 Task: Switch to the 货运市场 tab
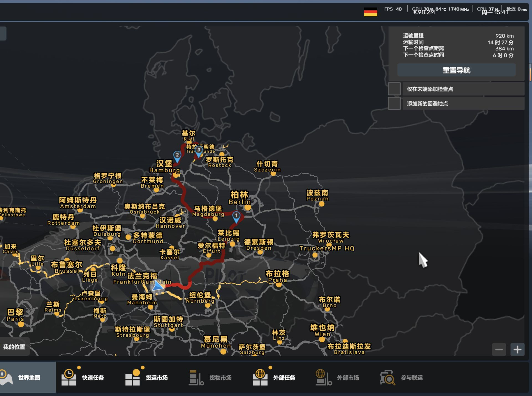157,378
